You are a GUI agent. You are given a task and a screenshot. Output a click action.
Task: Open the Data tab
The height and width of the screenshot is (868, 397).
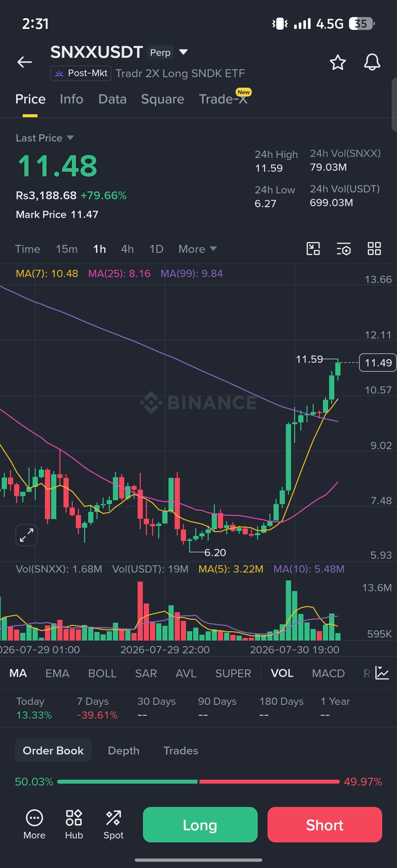[112, 99]
